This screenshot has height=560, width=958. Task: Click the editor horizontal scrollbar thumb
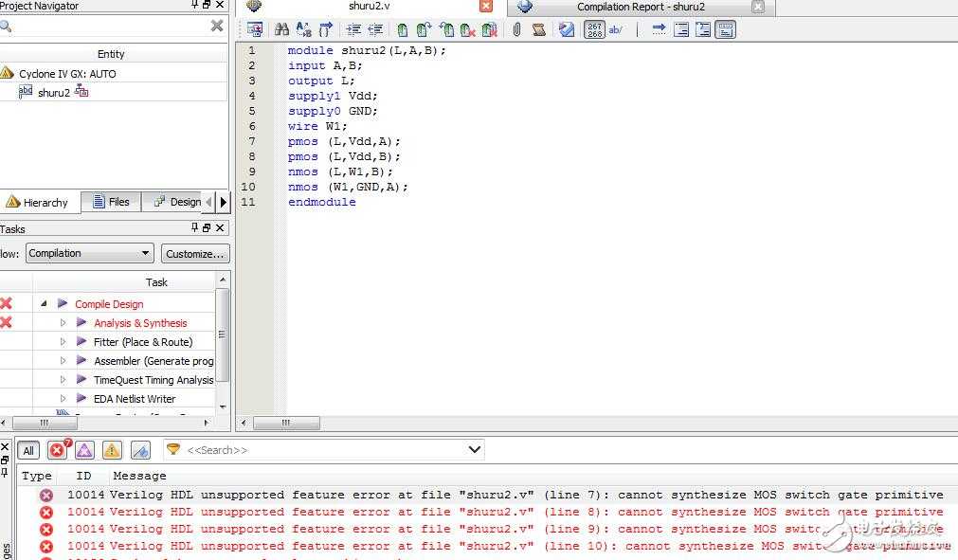[286, 423]
